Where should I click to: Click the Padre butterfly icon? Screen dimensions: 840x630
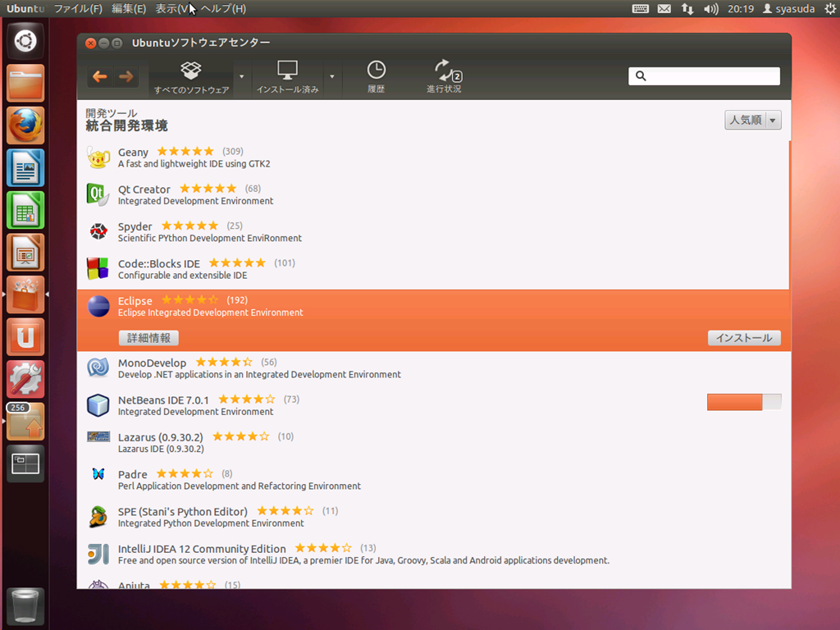pyautogui.click(x=98, y=473)
